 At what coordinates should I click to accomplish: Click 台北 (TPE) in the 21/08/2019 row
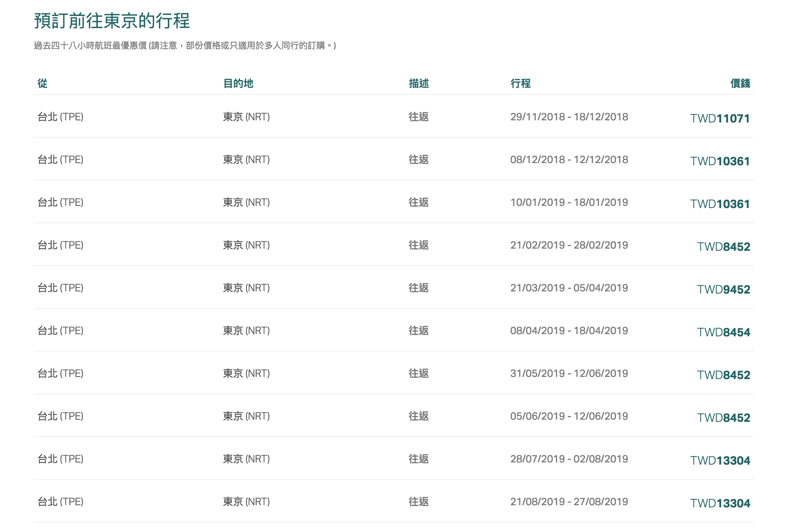(61, 502)
